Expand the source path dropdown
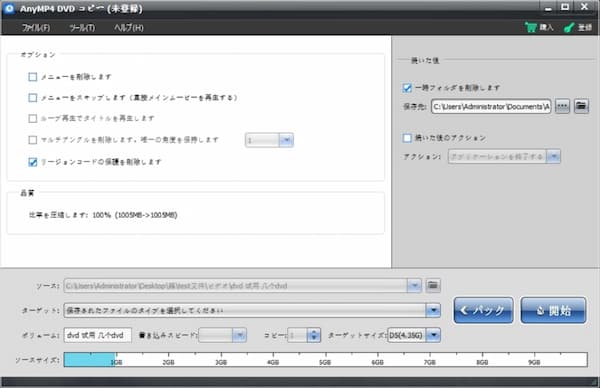This screenshot has height=388, width=600. (414, 285)
